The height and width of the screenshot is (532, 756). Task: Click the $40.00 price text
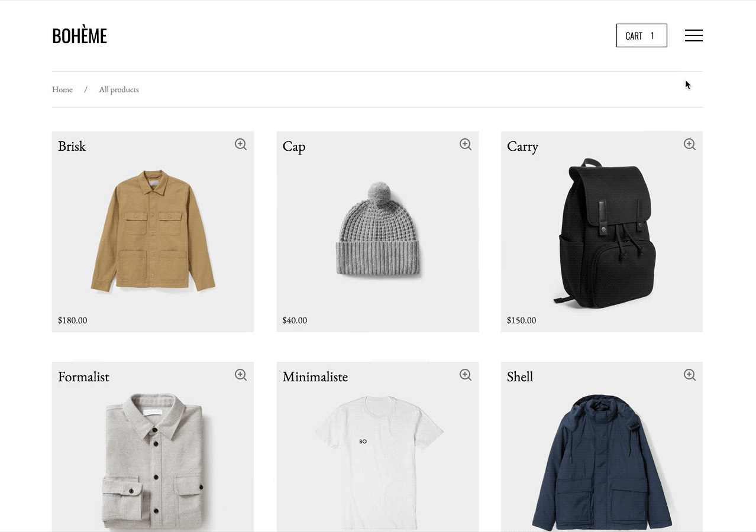click(x=295, y=320)
